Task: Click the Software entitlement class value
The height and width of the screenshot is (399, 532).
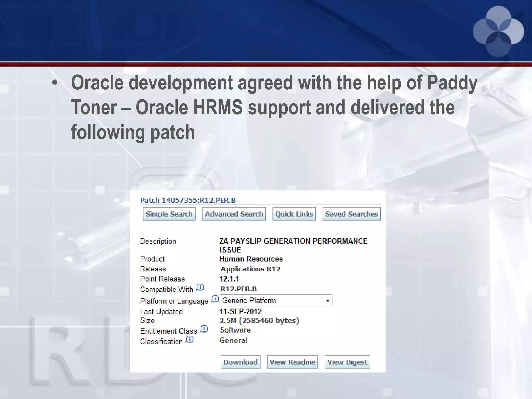Action: point(235,330)
